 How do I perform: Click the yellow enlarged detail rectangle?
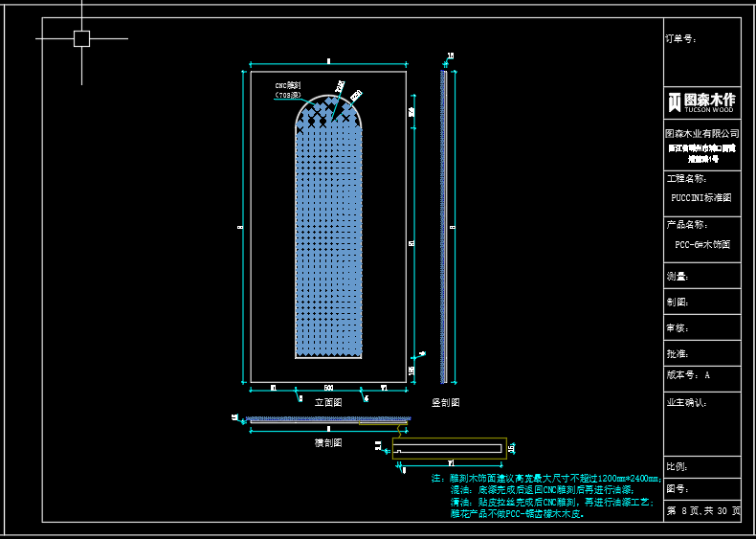pyautogui.click(x=448, y=448)
